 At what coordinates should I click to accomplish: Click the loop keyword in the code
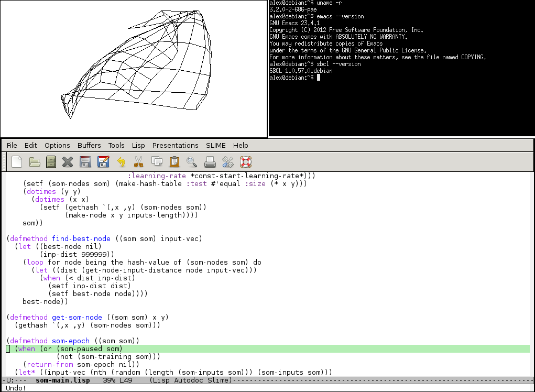(x=35, y=262)
